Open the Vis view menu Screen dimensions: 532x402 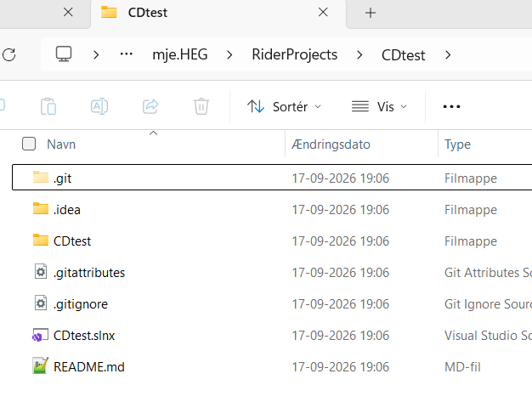coord(379,106)
